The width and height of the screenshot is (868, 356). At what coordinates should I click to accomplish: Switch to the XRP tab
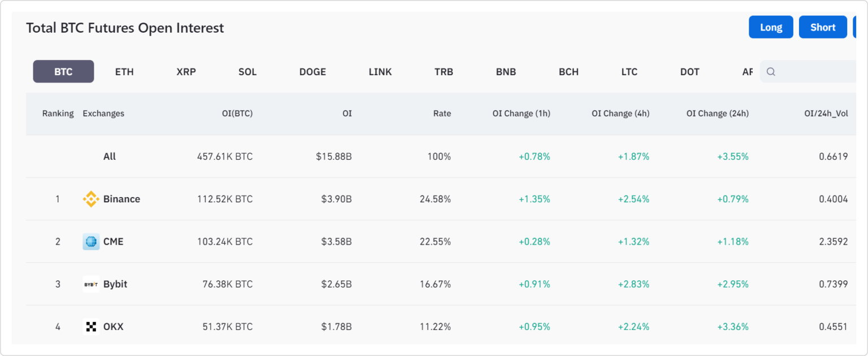point(186,72)
